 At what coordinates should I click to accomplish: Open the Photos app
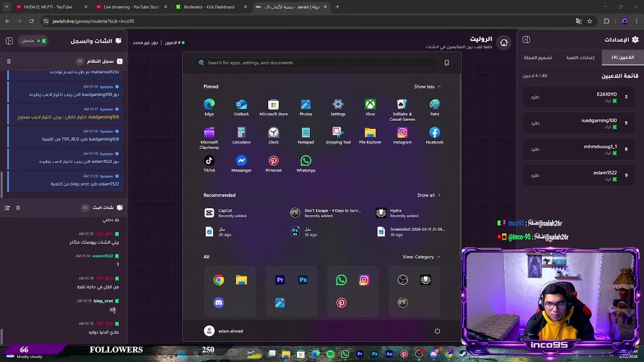point(306,107)
